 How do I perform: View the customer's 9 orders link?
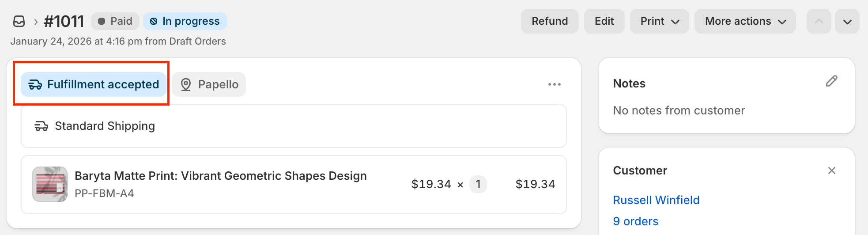tap(635, 221)
